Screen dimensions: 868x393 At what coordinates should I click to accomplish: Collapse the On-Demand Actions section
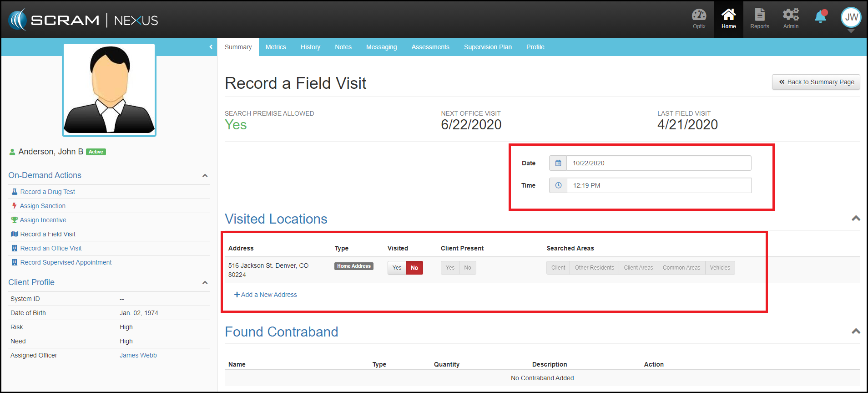pos(205,176)
